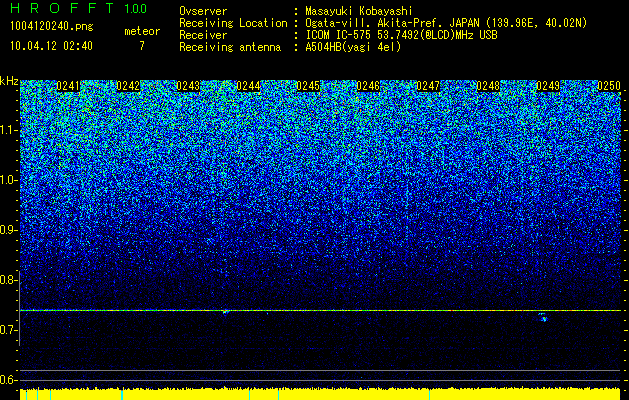Click the kHz axis unit label

[x=9, y=81]
